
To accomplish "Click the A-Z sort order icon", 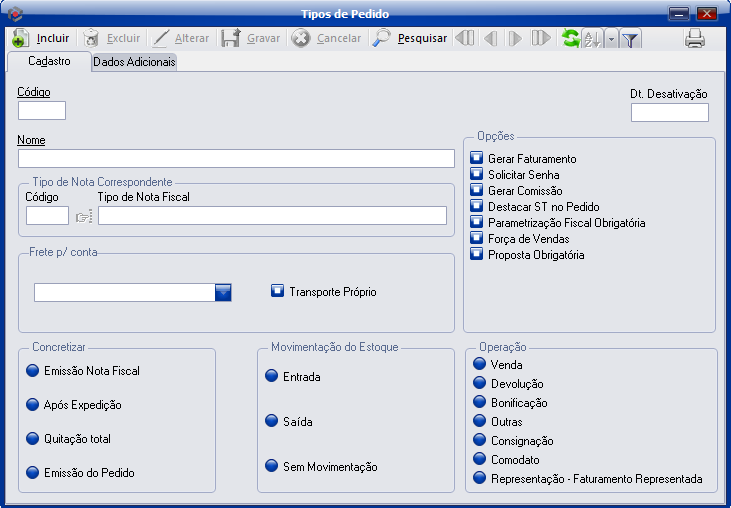I will [590, 39].
